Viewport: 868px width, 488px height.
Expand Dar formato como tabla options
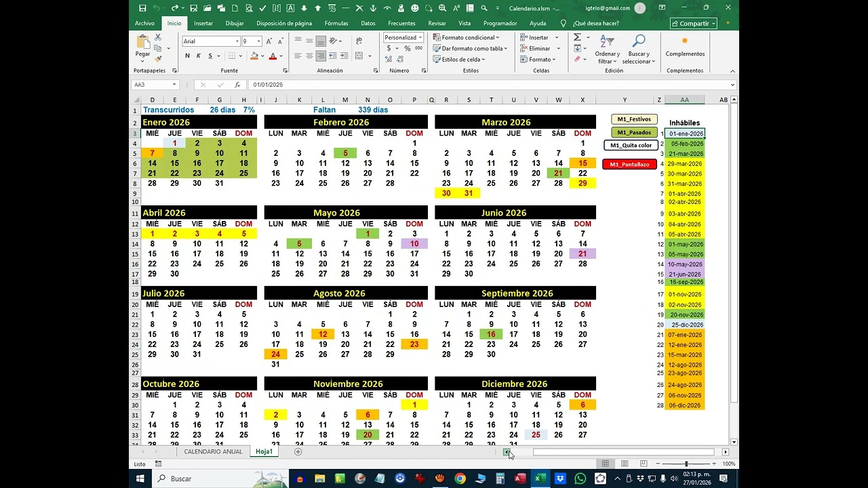[469, 49]
